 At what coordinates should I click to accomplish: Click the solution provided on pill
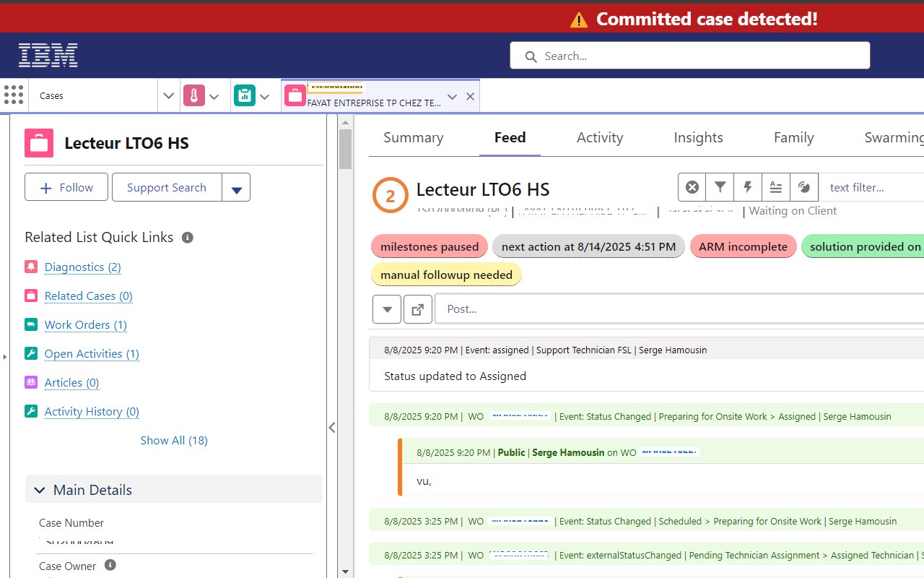point(863,246)
